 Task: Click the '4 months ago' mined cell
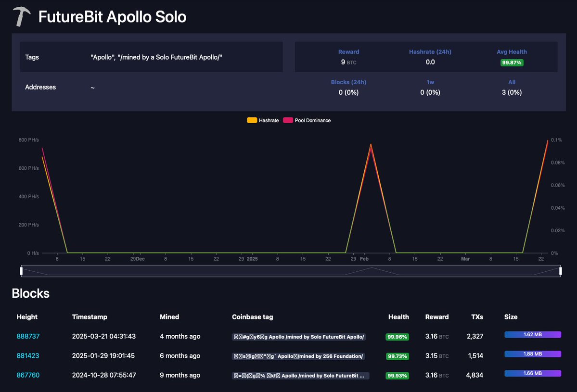coord(180,336)
